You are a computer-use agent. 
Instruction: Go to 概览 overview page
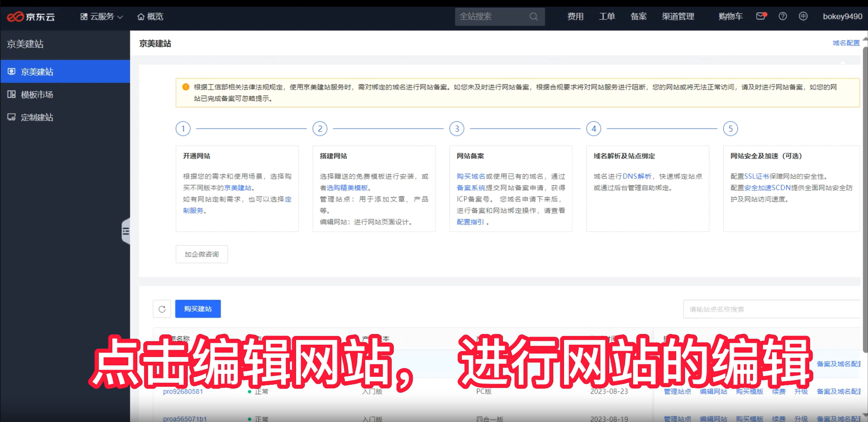[x=150, y=17]
